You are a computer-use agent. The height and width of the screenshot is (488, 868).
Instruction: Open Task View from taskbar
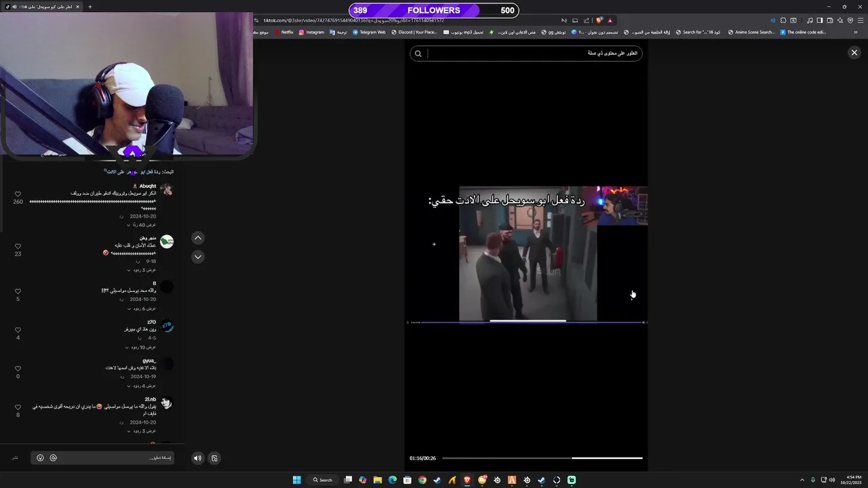348,480
